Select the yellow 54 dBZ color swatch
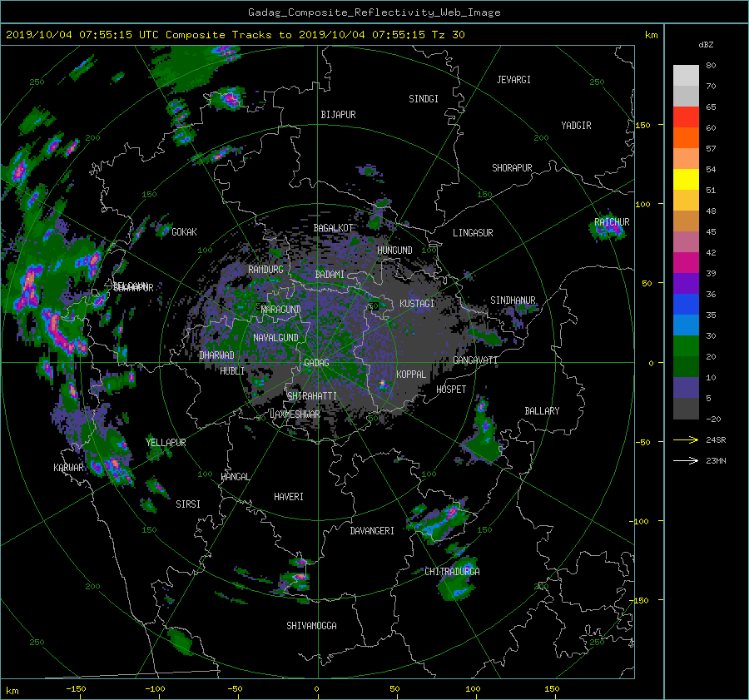Image resolution: width=749 pixels, height=700 pixels. (686, 180)
